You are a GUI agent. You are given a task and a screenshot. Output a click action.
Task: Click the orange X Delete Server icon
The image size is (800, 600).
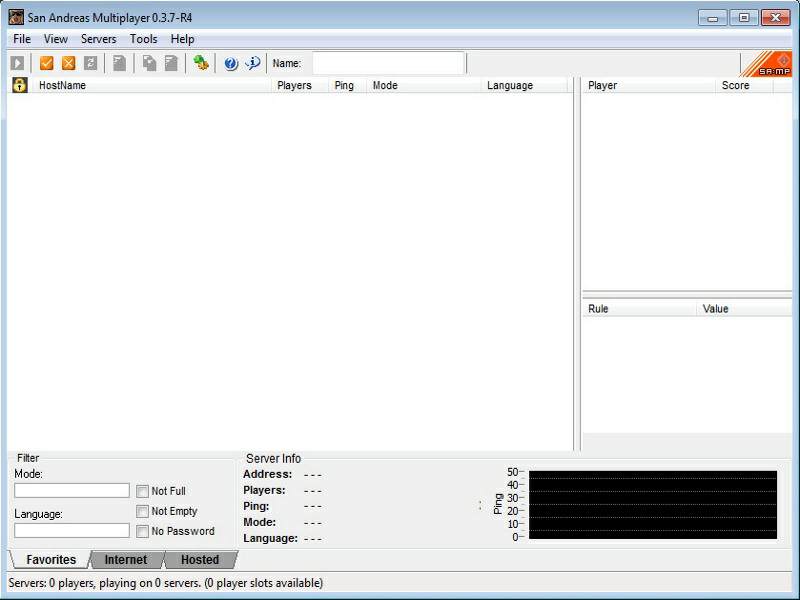68,63
